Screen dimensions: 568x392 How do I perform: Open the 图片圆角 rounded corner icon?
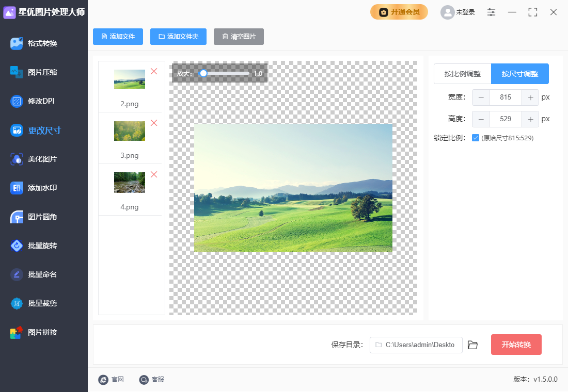coord(17,217)
